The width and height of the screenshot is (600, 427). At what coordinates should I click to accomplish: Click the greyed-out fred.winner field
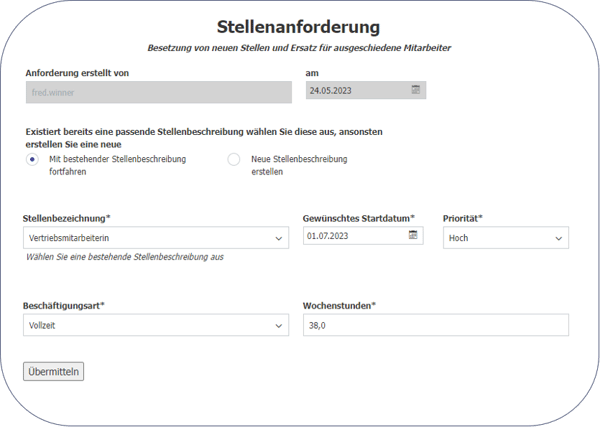(160, 91)
